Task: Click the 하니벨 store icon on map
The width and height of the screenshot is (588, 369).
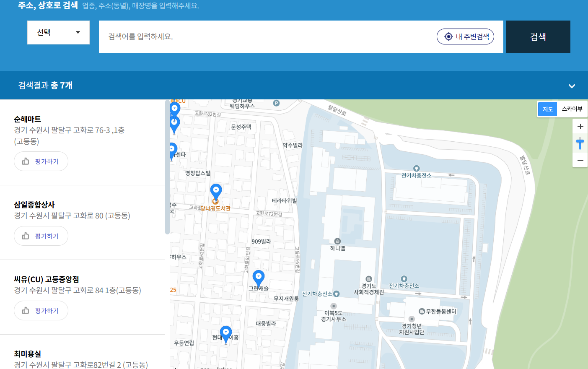Action: 337,241
